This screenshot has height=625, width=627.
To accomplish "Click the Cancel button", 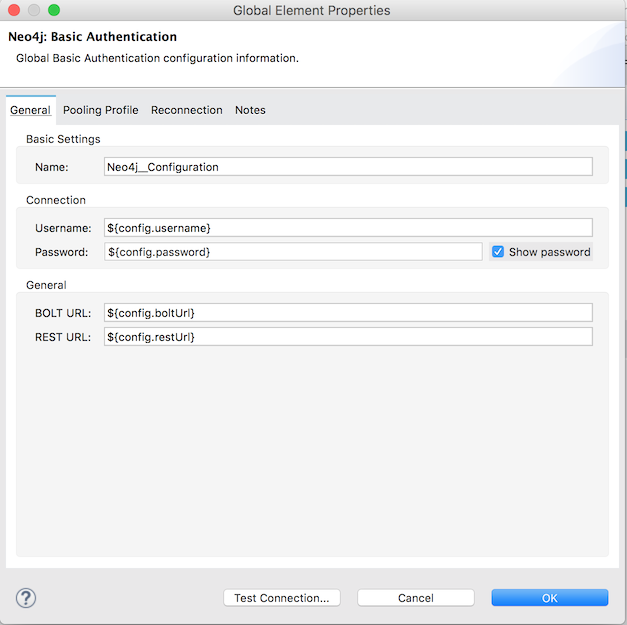I will click(x=415, y=598).
